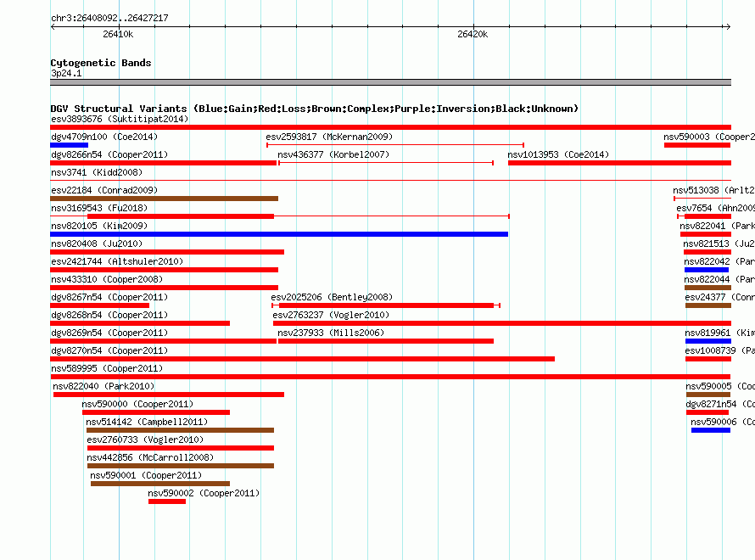Click the DGV Structural Variants track title

[x=315, y=109]
